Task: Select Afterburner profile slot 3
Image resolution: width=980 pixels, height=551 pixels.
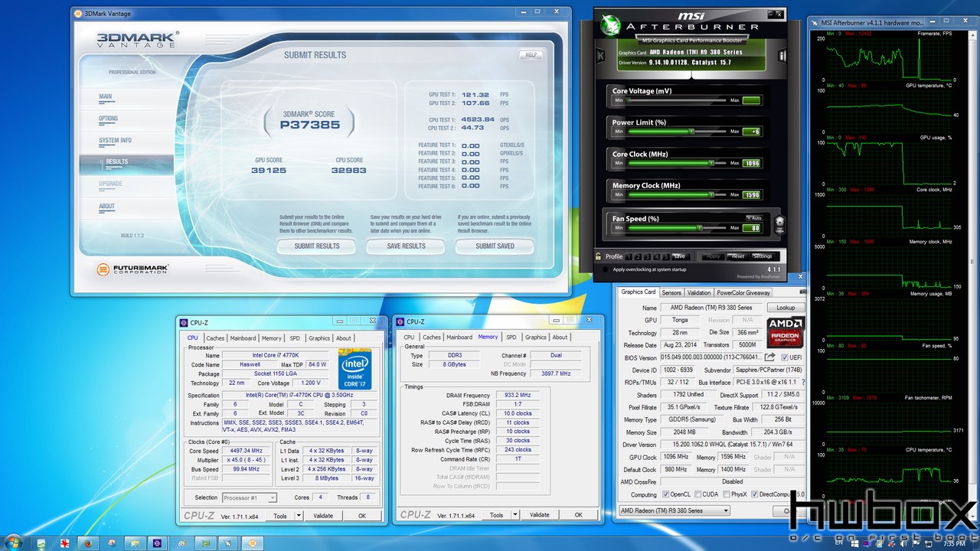Action: (648, 256)
